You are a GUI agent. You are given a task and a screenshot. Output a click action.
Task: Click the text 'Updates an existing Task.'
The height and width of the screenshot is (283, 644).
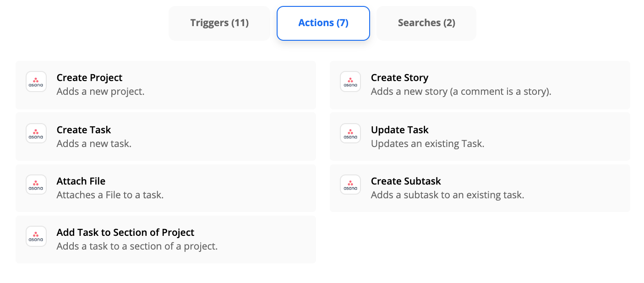[x=428, y=144]
